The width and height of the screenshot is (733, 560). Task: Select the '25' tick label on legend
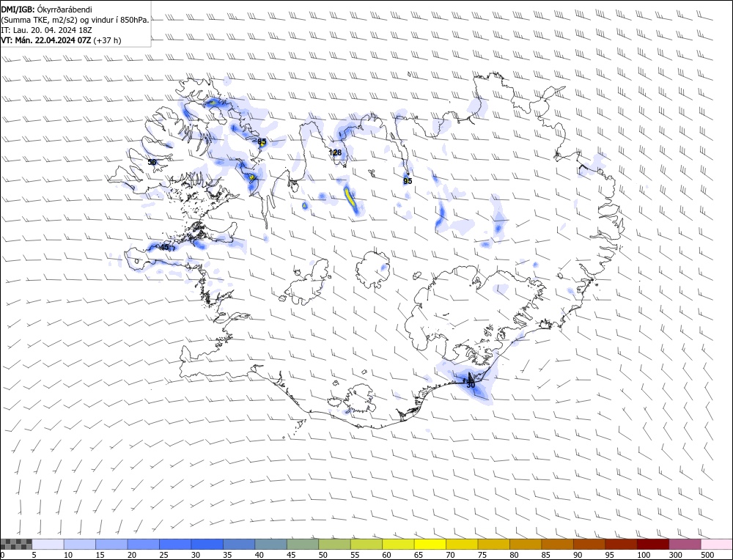point(163,555)
